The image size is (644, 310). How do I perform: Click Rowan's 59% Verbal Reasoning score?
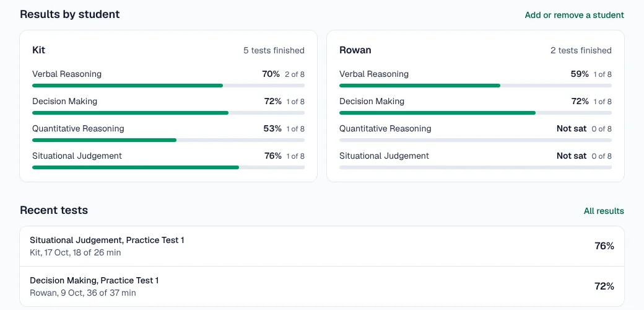580,74
